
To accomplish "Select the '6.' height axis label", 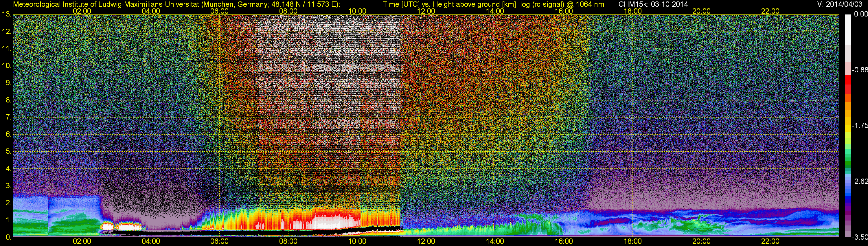I will (8, 134).
